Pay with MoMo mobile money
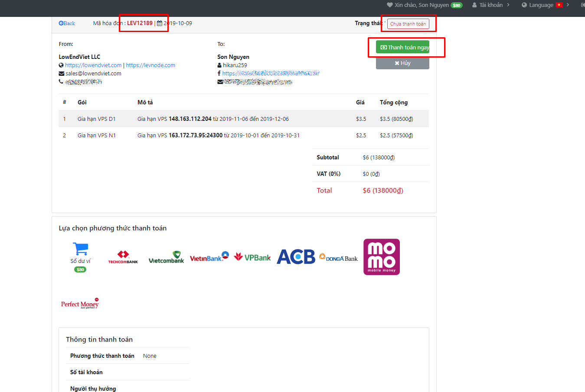Image resolution: width=585 pixels, height=392 pixels. [382, 257]
